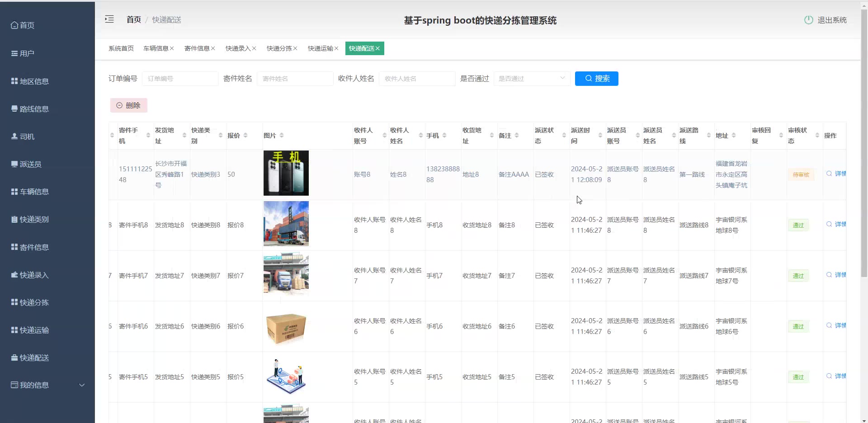Click the 删除 button
This screenshot has width=868, height=423.
[x=129, y=105]
